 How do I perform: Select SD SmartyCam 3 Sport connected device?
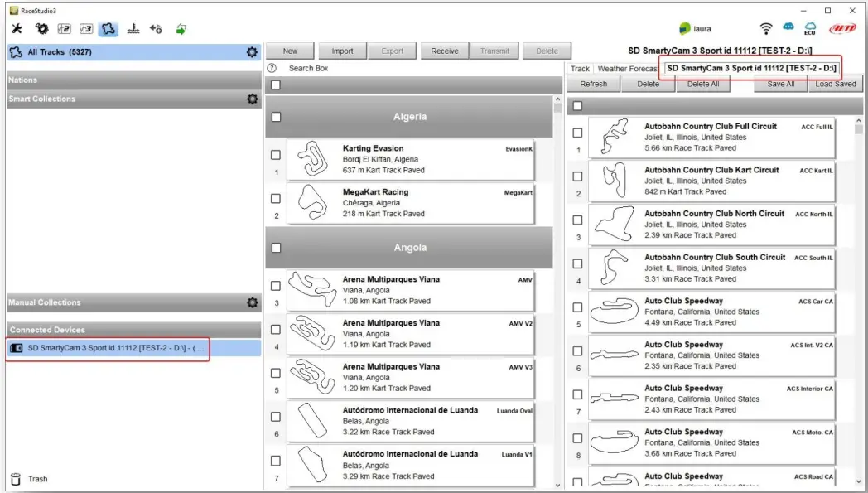coord(134,349)
